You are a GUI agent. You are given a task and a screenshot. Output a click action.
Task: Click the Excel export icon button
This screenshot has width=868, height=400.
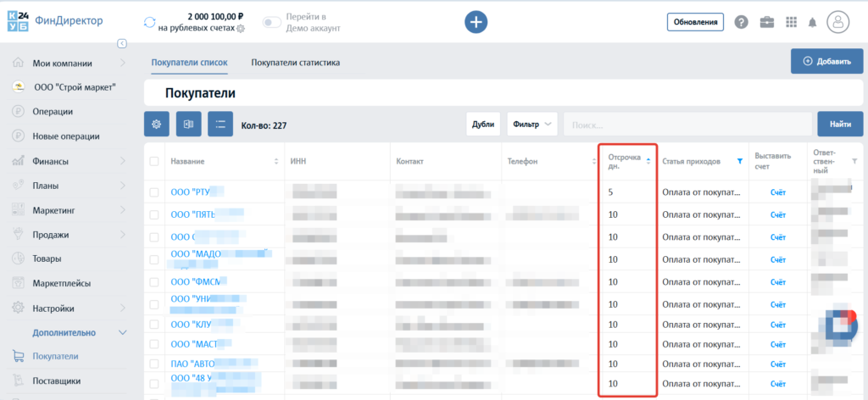(x=188, y=125)
